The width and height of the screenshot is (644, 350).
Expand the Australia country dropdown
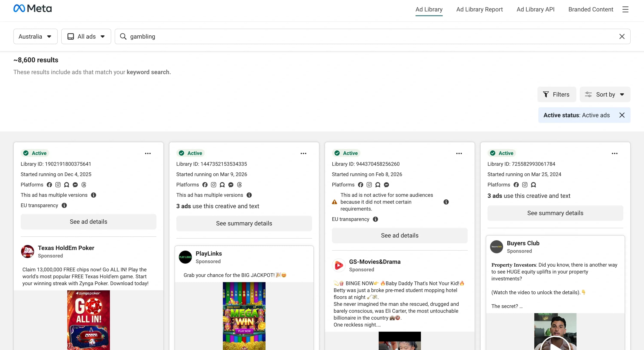click(35, 36)
